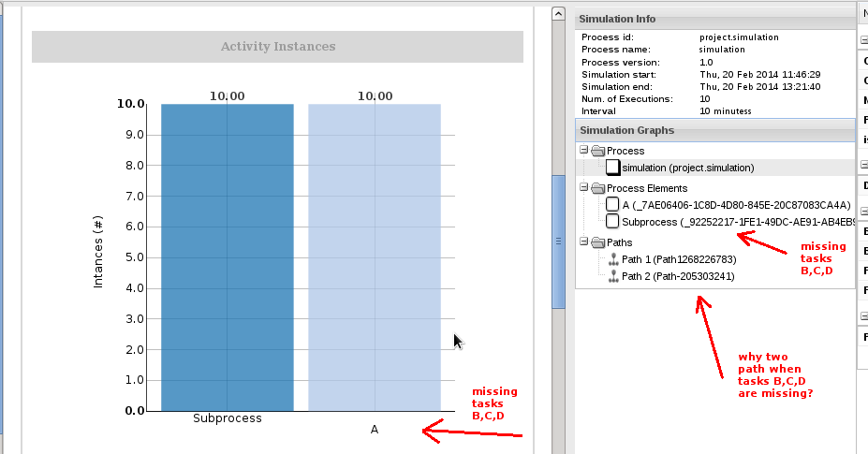The height and width of the screenshot is (454, 868).
Task: Click the Simulation end timestamp value
Action: click(760, 86)
